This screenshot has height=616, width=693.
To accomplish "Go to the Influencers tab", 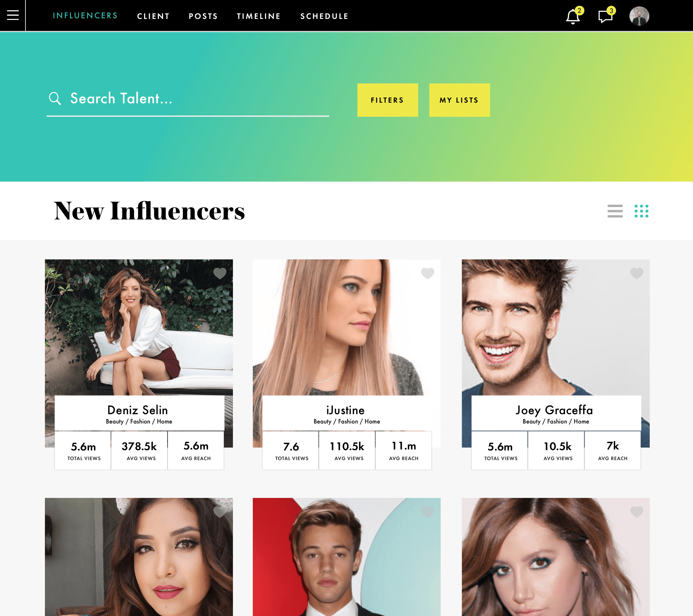I will pyautogui.click(x=85, y=16).
